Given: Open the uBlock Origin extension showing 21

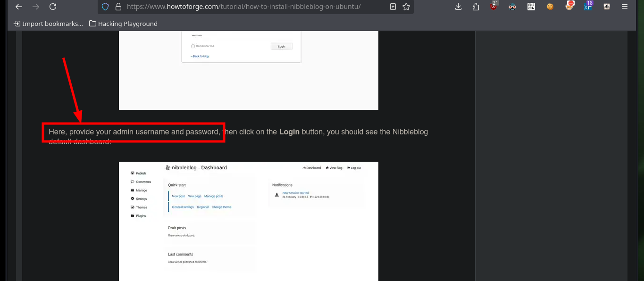Looking at the screenshot, I should tap(494, 6).
